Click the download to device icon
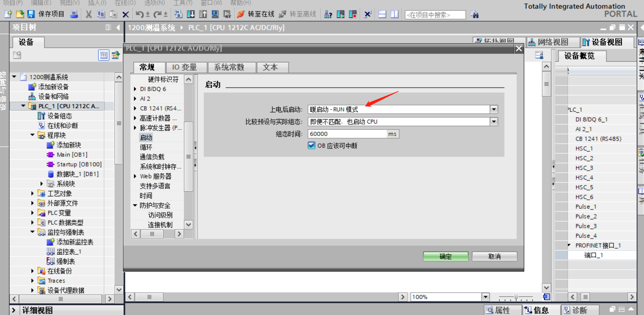644x315 pixels. (x=191, y=14)
